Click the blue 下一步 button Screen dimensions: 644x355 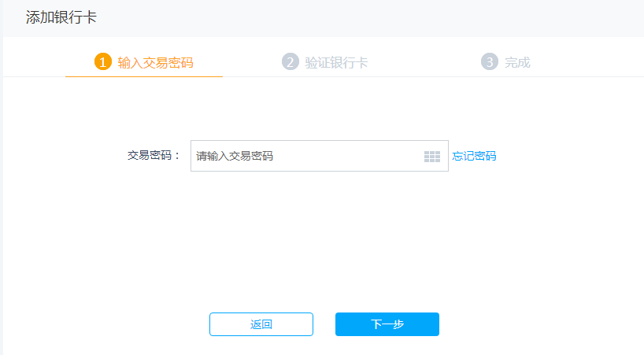(x=387, y=324)
